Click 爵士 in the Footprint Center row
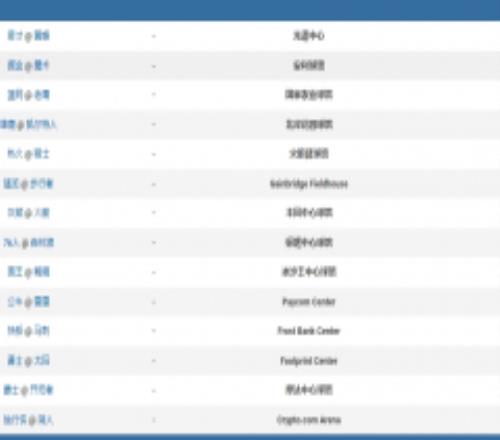This screenshot has height=440, width=500. click(15, 361)
